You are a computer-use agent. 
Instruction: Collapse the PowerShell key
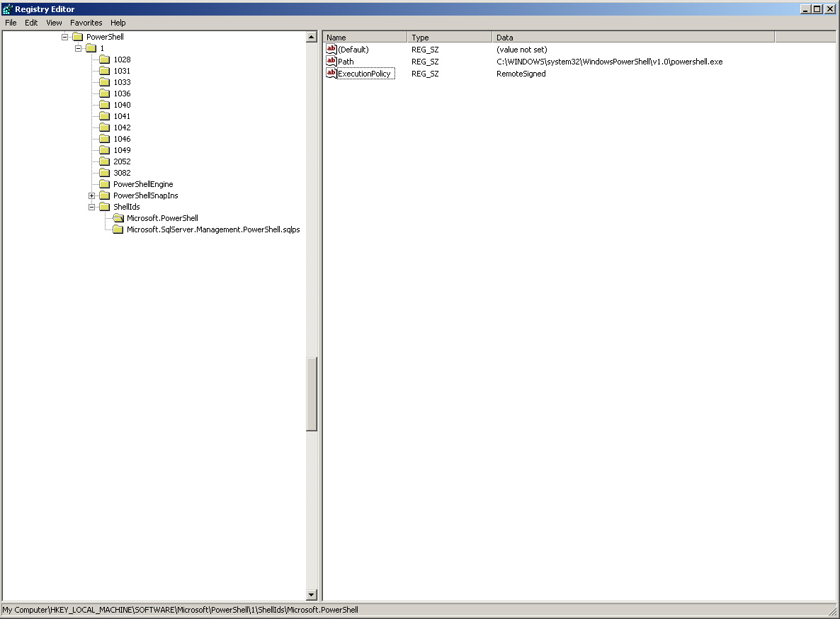[65, 37]
